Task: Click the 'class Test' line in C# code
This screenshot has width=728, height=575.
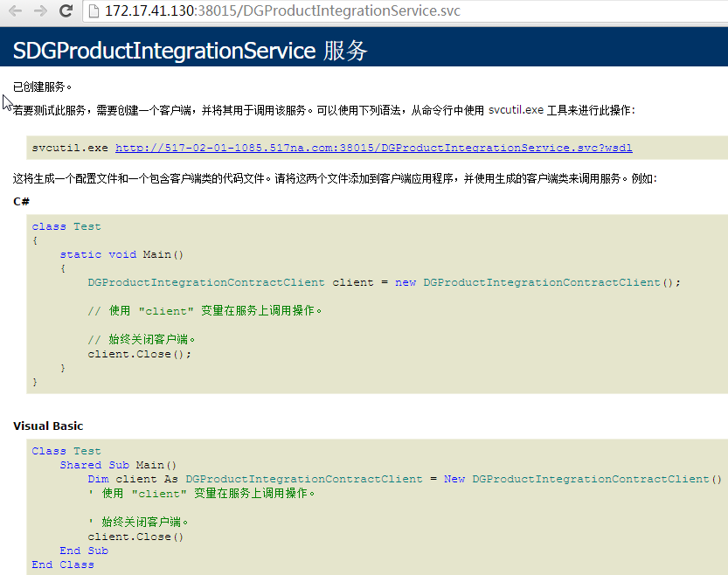Action: (x=66, y=226)
